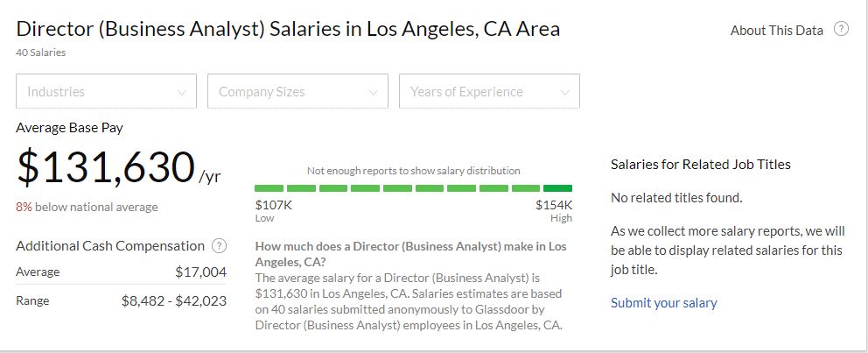Click the $107K Low salary label
Screen dimensions: 868x353
point(273,205)
